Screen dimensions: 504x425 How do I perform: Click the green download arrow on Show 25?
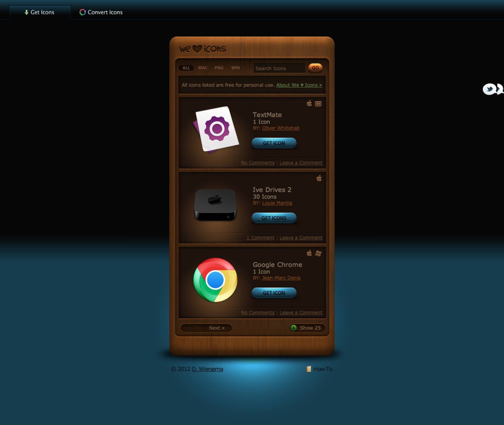[294, 328]
